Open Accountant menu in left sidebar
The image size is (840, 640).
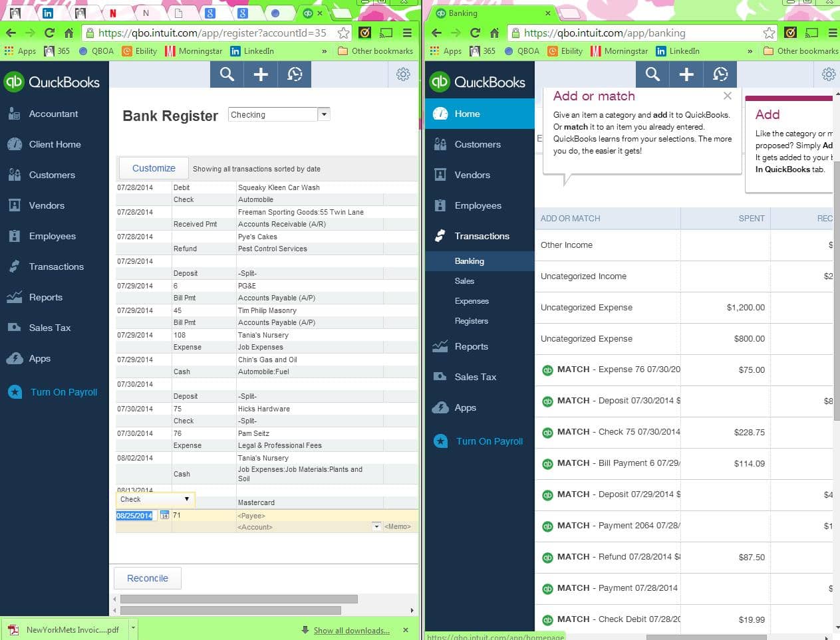tap(54, 114)
